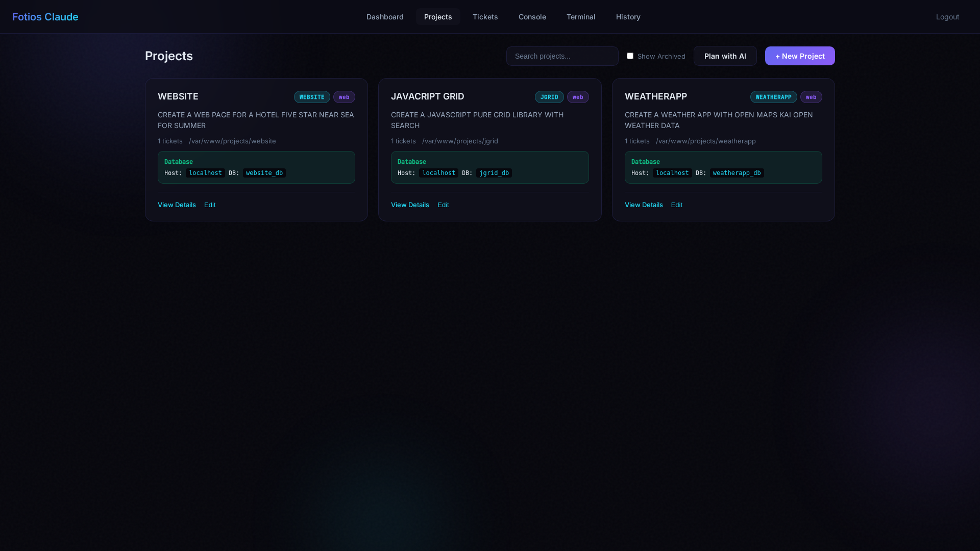Viewport: 980px width, 551px height.
Task: Edit the WEATHERAPP project
Action: pyautogui.click(x=676, y=205)
